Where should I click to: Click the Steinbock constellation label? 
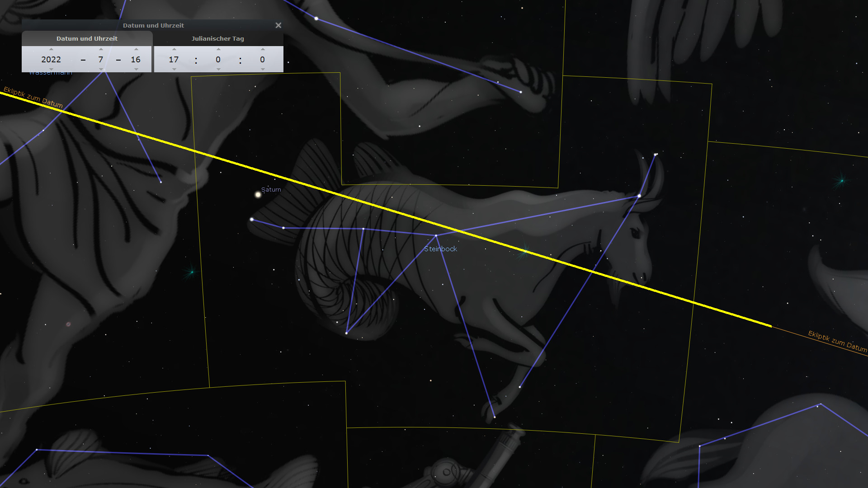[440, 249]
